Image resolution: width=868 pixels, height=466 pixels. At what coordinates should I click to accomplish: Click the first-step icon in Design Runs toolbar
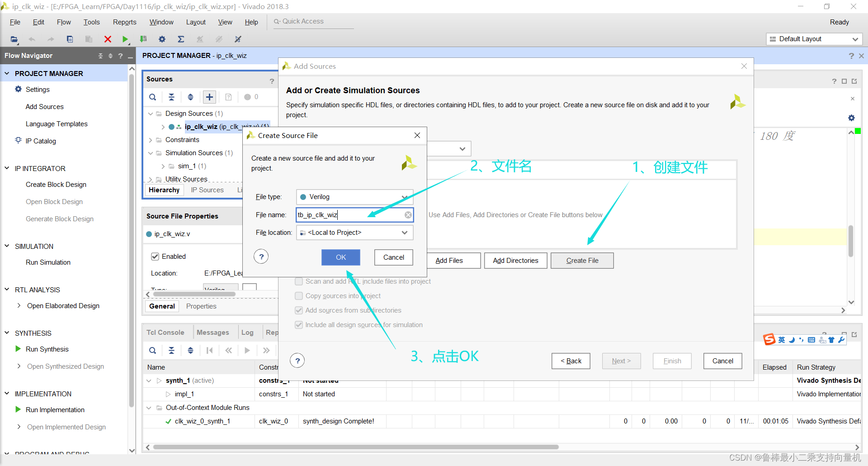point(209,350)
